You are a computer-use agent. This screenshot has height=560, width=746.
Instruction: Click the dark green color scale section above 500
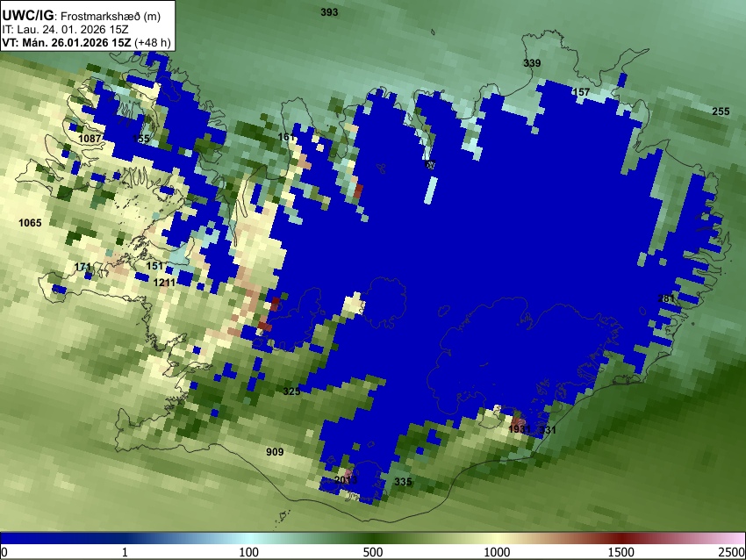point(373,538)
